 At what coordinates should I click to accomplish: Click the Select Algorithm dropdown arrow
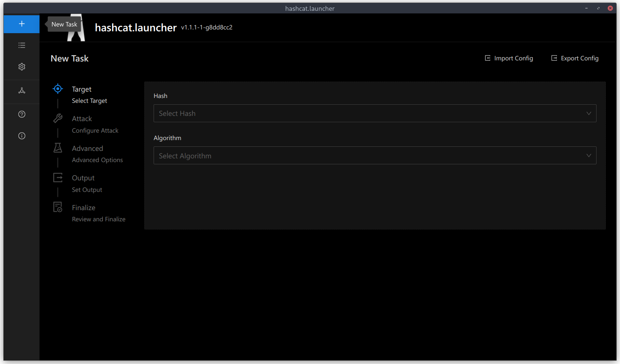tap(589, 155)
